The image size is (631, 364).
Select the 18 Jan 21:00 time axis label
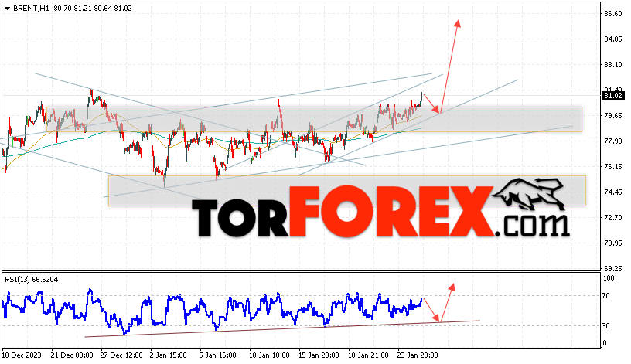point(368,355)
